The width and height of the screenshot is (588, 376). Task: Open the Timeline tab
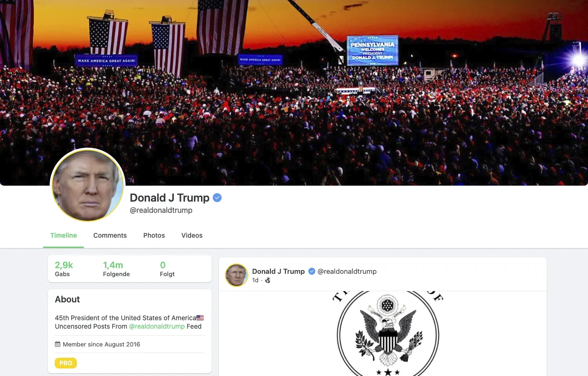click(x=64, y=235)
